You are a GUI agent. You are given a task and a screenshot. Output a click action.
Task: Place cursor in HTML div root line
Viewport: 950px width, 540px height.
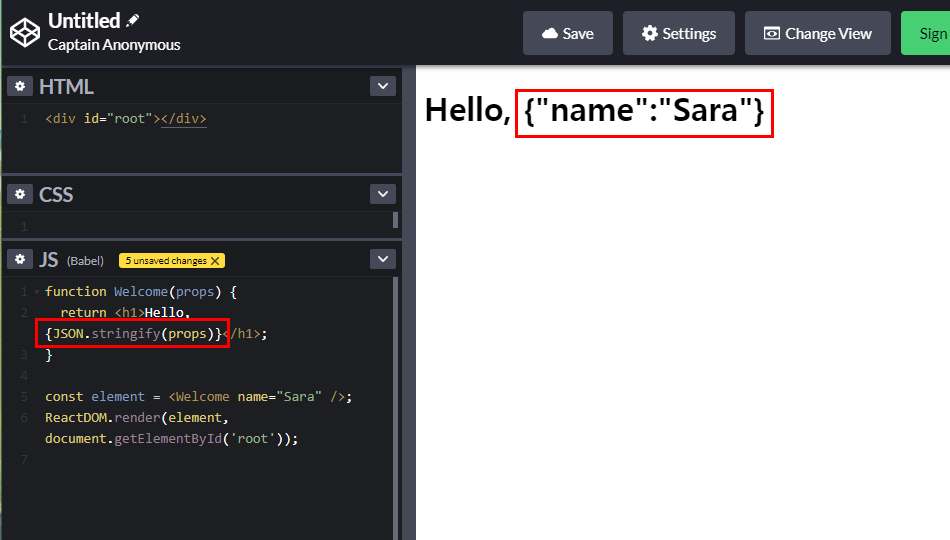click(x=125, y=119)
